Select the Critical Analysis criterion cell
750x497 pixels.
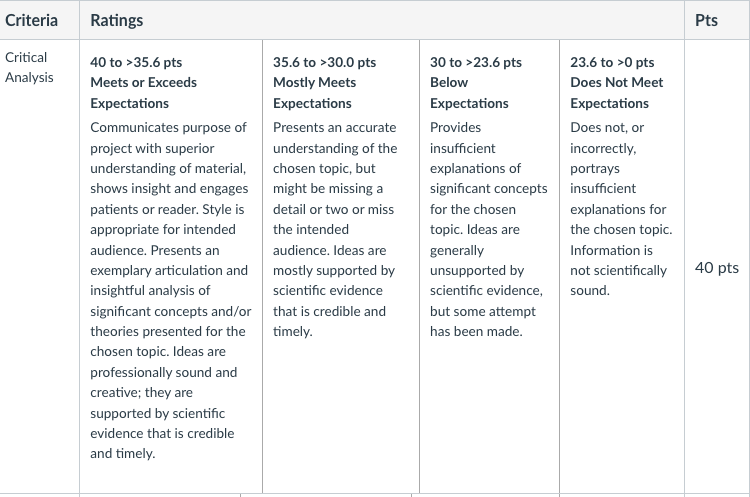click(39, 266)
